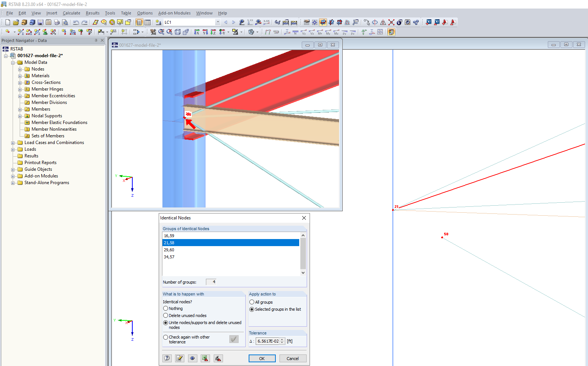Image resolution: width=588 pixels, height=366 pixels.
Task: Show shear force Vz diagram icon
Action: 312,32
